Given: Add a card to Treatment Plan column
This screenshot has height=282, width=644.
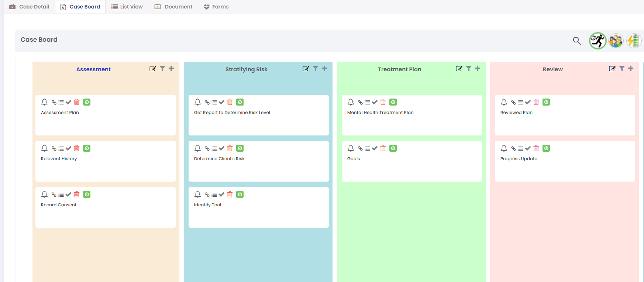Looking at the screenshot, I should pyautogui.click(x=478, y=68).
